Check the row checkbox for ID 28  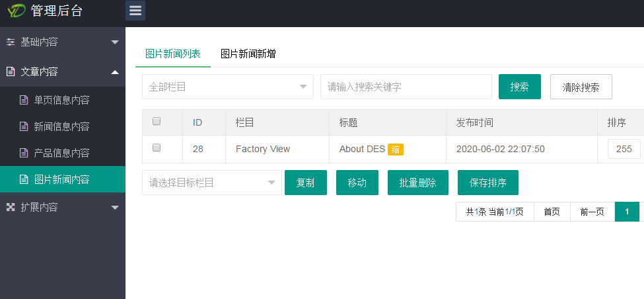(157, 148)
